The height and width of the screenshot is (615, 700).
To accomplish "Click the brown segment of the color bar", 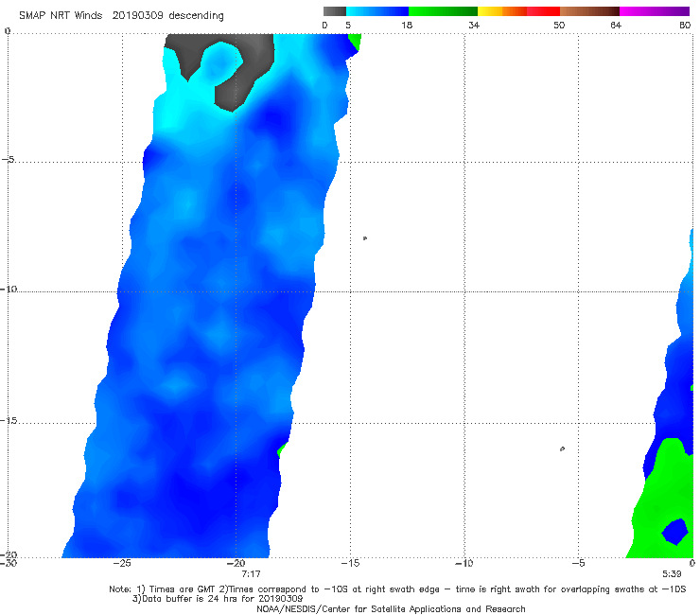I will [589, 11].
